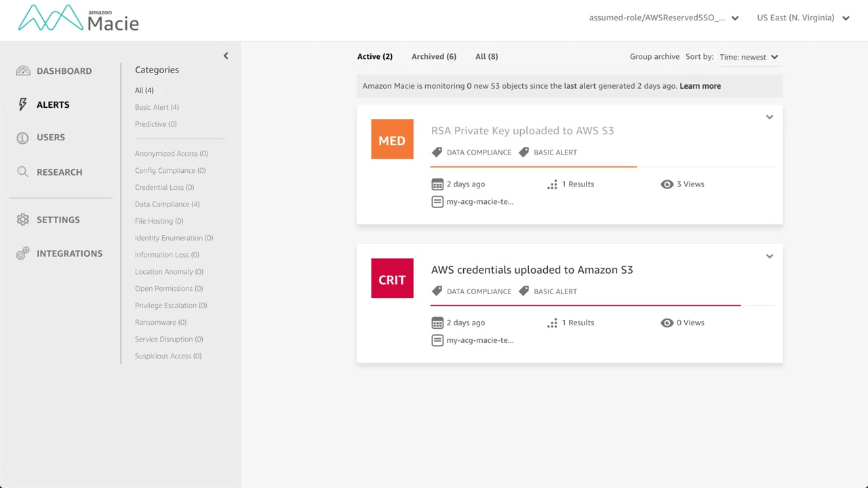868x488 pixels.
Task: Click the orange MED severity badge
Action: pos(392,140)
